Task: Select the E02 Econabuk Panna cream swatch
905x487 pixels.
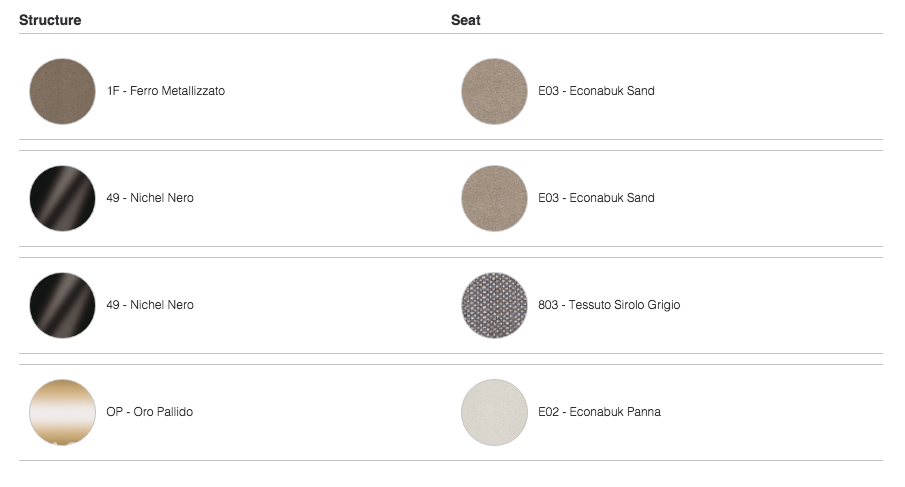Action: coord(494,412)
